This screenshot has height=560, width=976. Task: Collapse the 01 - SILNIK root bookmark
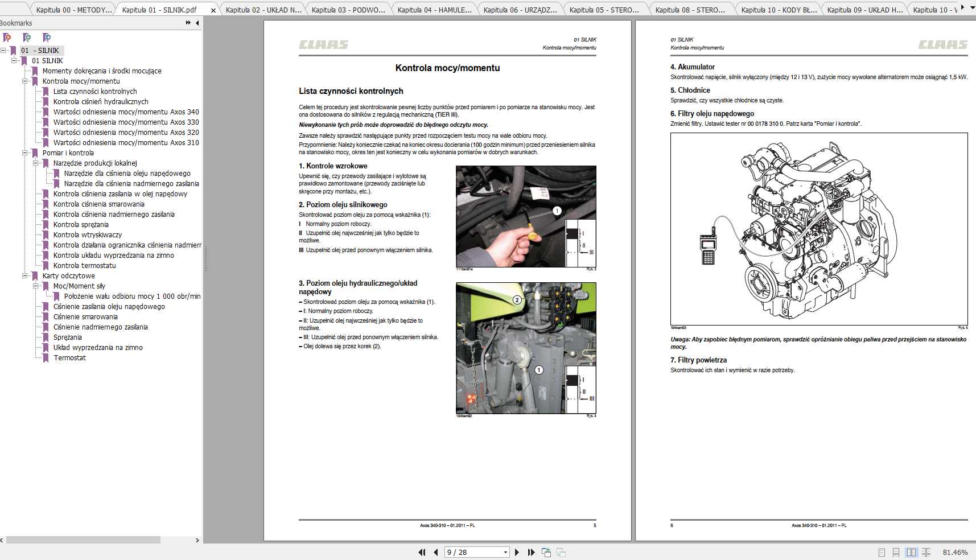click(3, 51)
